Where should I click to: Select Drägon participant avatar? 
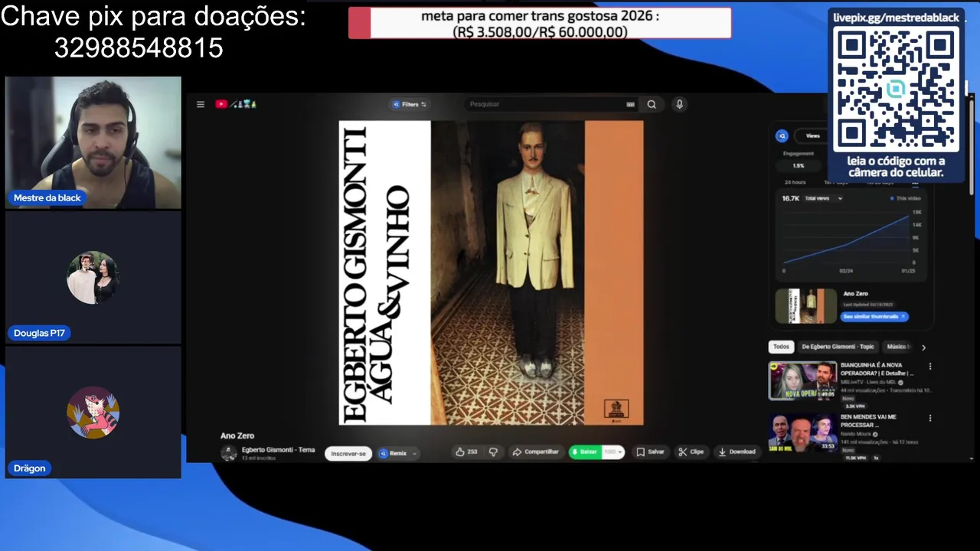click(x=93, y=412)
